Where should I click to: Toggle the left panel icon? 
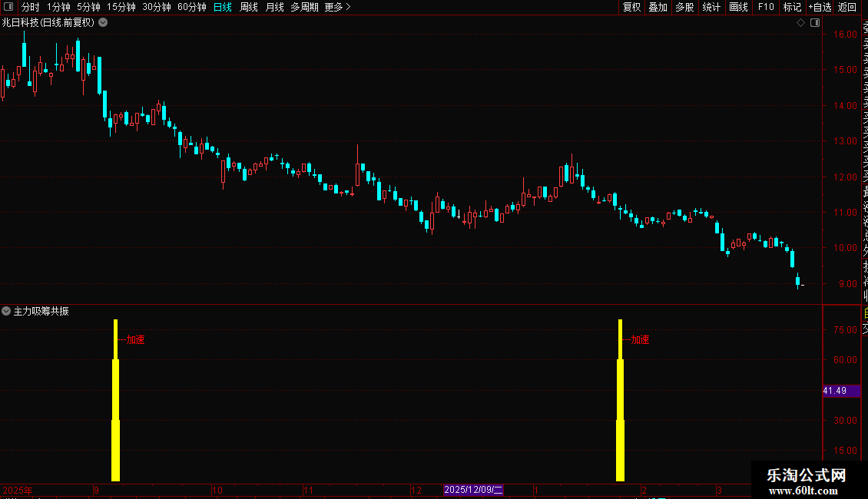(x=8, y=7)
